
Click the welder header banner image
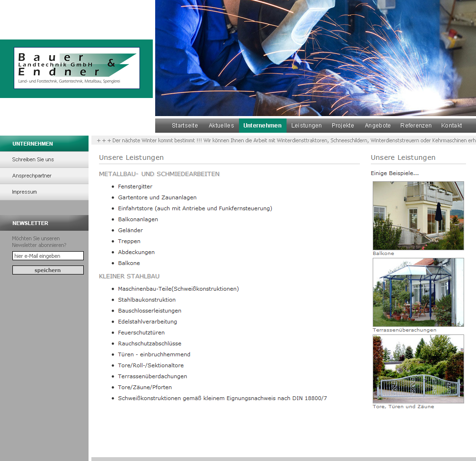tap(315, 58)
